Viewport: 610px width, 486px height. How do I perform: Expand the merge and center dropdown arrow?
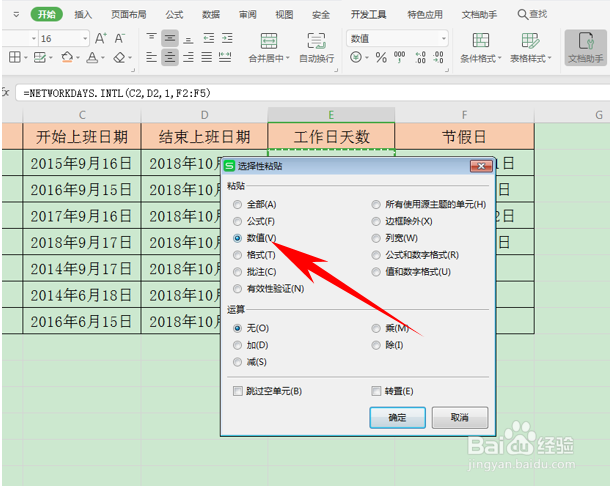click(x=288, y=58)
